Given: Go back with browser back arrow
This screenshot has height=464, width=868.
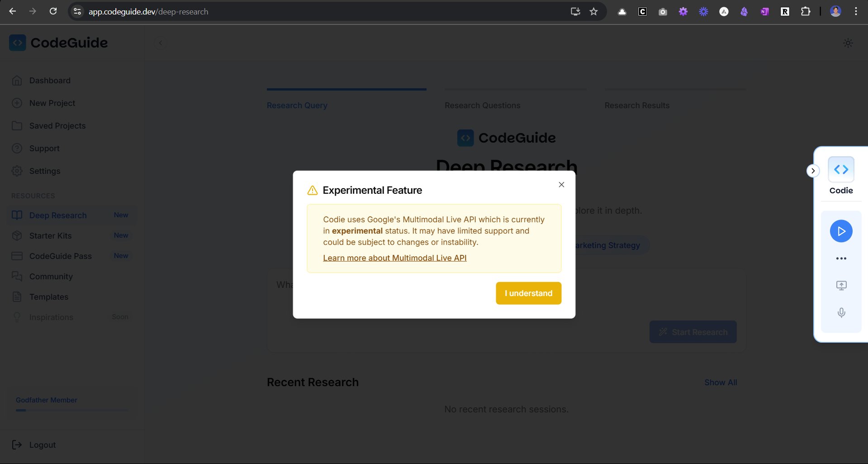Looking at the screenshot, I should [x=13, y=11].
